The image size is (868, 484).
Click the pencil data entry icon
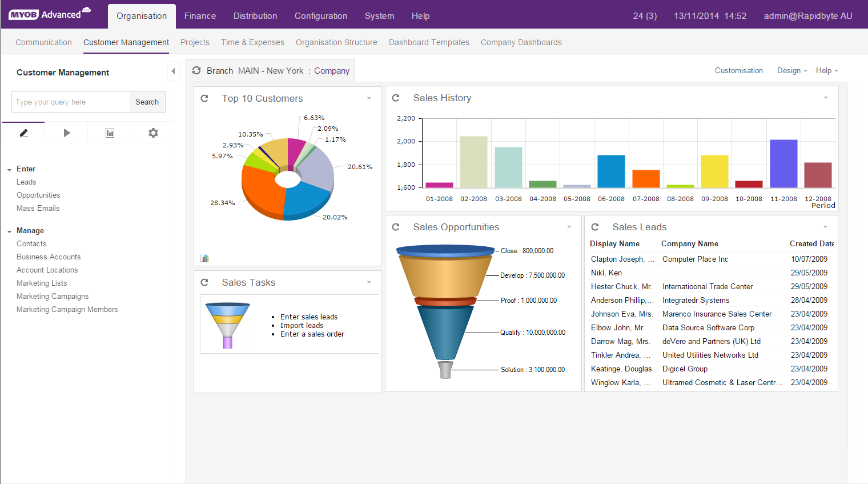pos(23,133)
